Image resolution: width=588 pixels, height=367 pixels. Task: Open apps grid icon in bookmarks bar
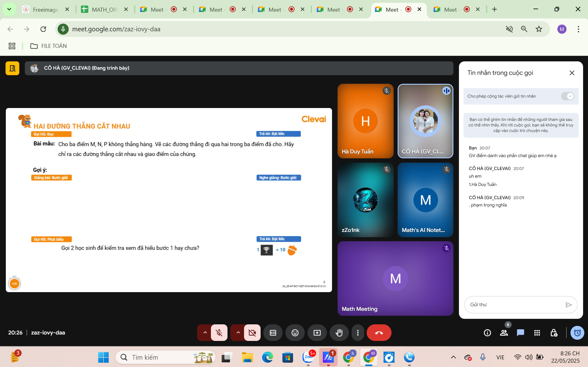(x=12, y=46)
